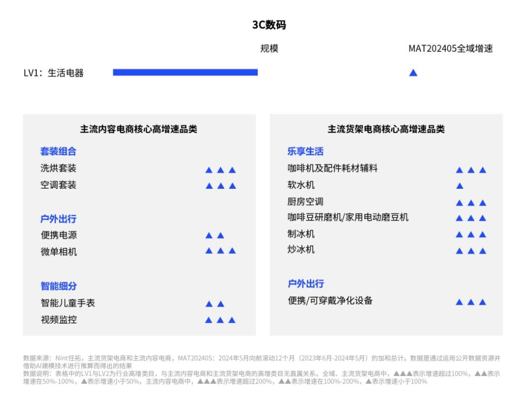The height and width of the screenshot is (407, 532).
Task: Open the 乐享生活 category heading
Action: (x=305, y=151)
